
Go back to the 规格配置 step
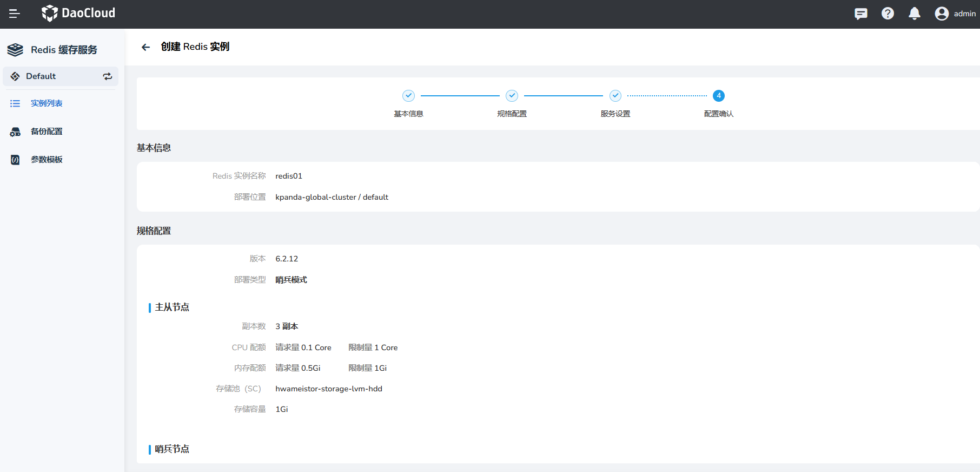(512, 96)
